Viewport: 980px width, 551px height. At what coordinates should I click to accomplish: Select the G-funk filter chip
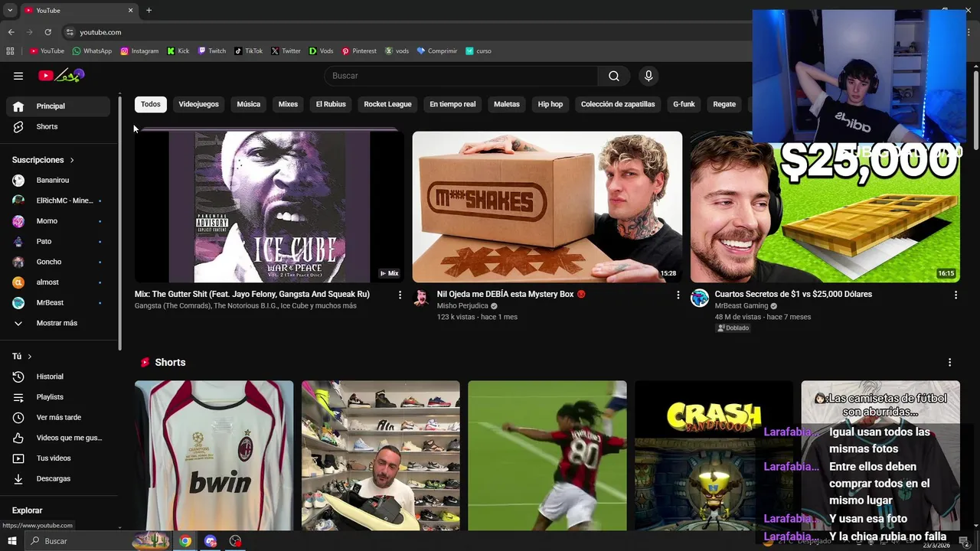click(684, 104)
